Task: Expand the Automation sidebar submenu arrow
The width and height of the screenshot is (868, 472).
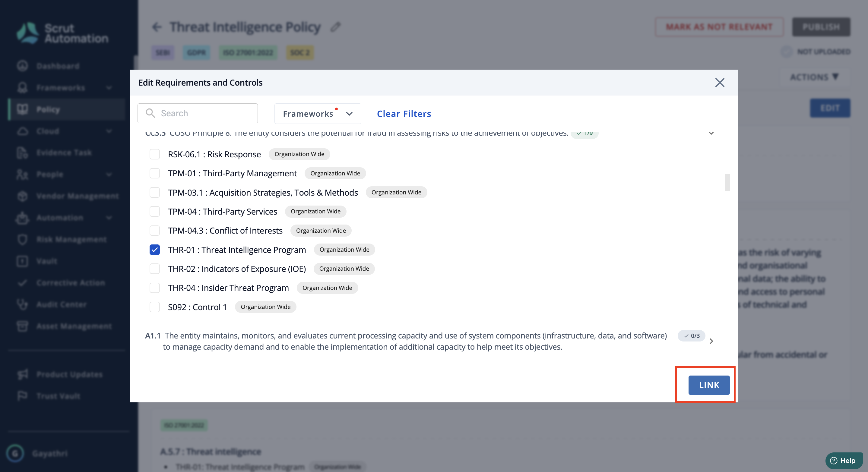Action: 109,218
